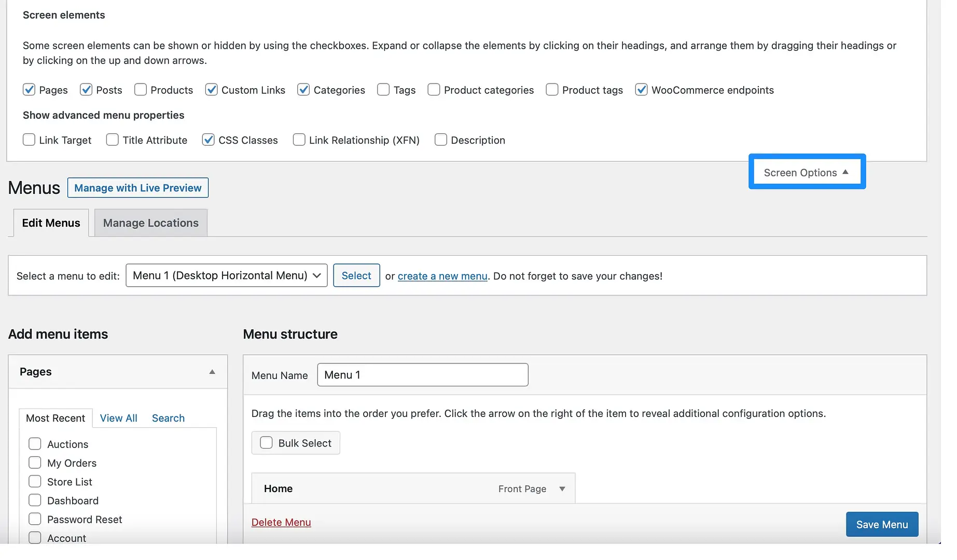The height and width of the screenshot is (560, 957).
Task: Disable the Posts screen element
Action: click(86, 89)
